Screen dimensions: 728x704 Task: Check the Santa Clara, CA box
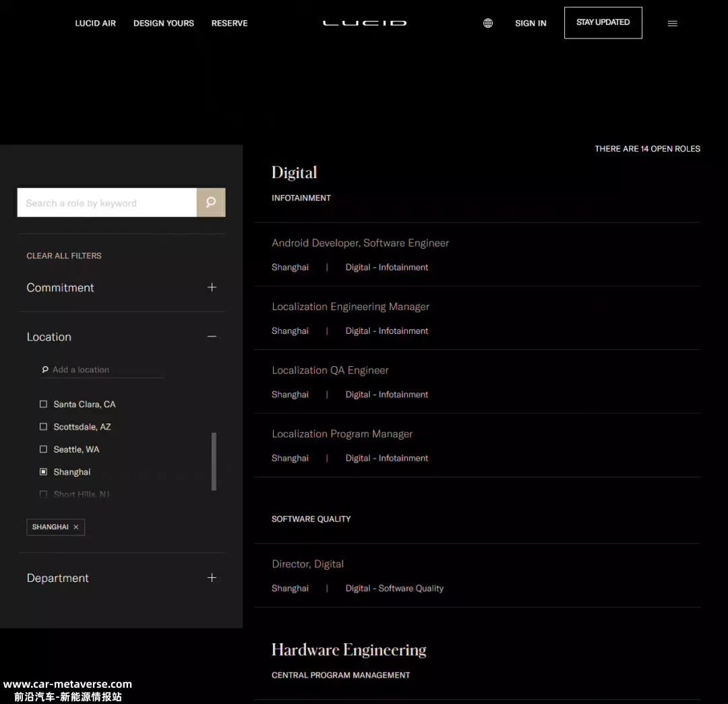pos(43,404)
